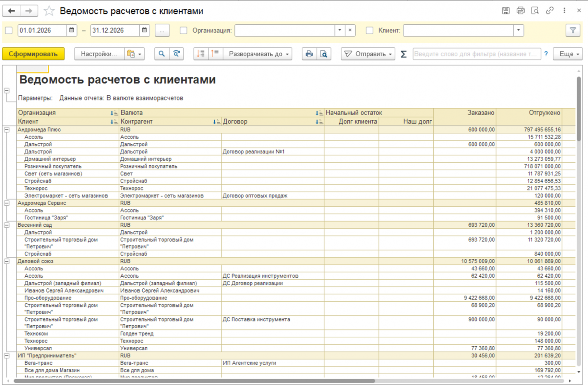Open preview via the toolbar magnifier-page icon
Image resolution: width=588 pixels, height=386 pixels.
(324, 54)
